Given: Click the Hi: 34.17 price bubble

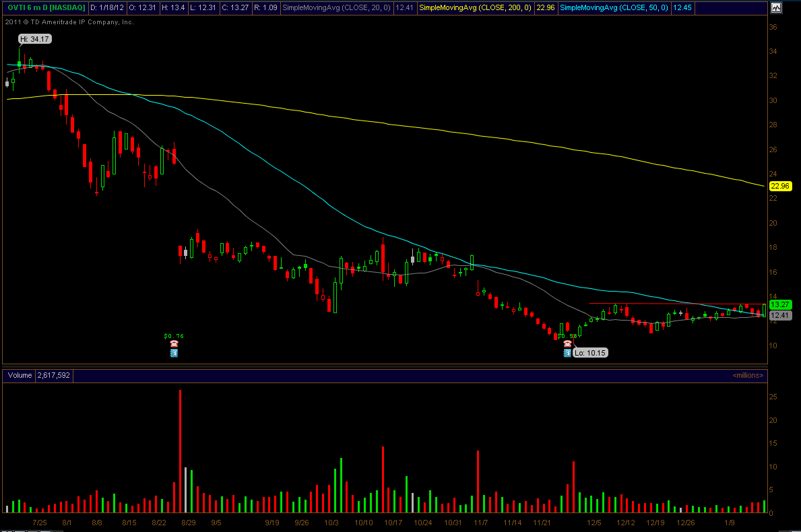Looking at the screenshot, I should click(x=35, y=39).
